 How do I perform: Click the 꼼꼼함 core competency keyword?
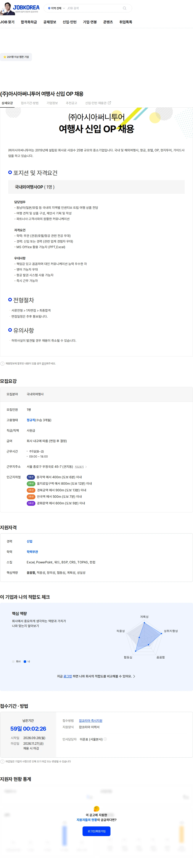tap(31, 573)
